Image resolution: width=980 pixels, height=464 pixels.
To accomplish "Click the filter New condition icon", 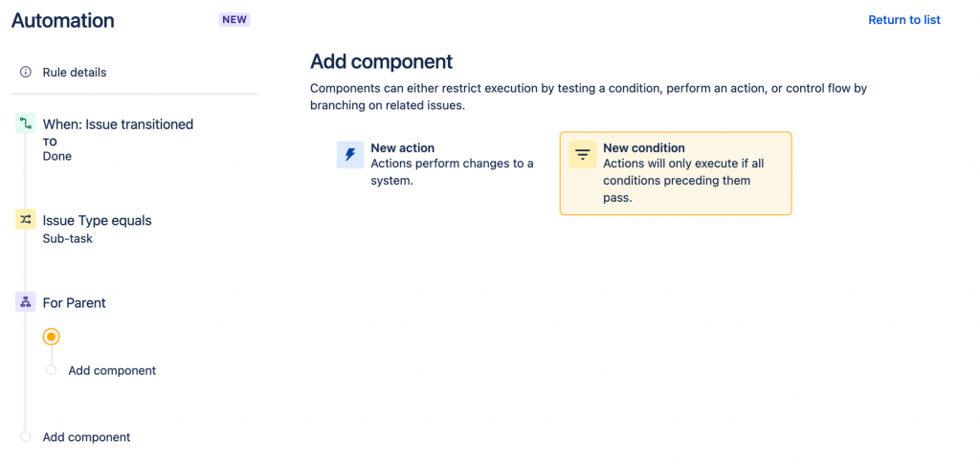I will tap(583, 154).
